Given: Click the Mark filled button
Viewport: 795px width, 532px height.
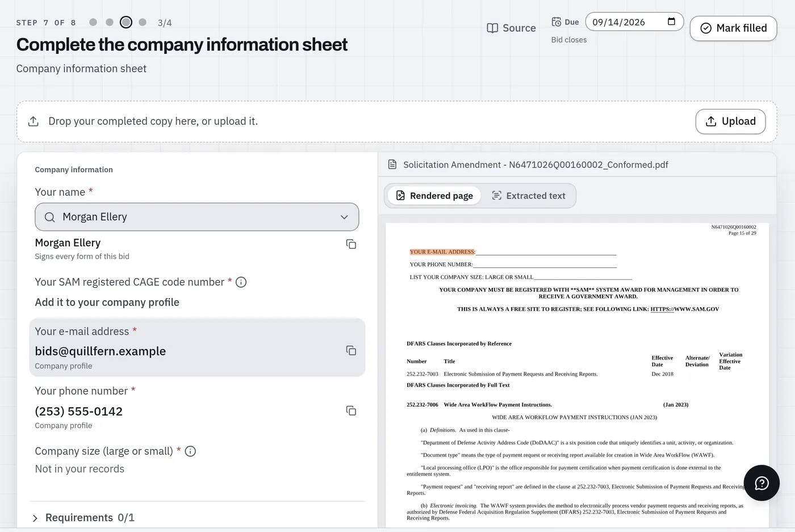Looking at the screenshot, I should pos(733,28).
